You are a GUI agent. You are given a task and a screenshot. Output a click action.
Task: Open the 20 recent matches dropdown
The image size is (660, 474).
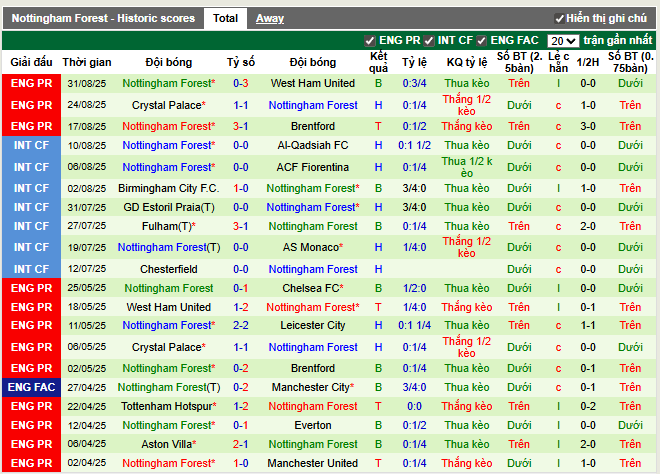point(563,41)
